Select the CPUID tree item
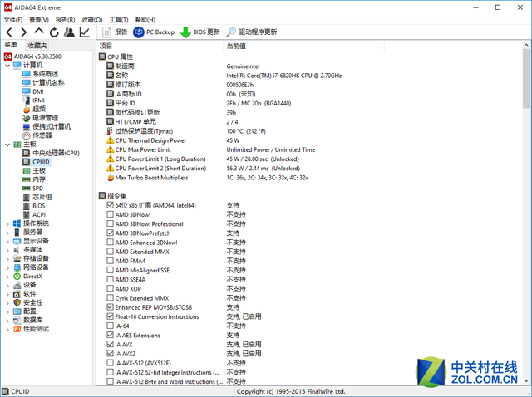 [41, 162]
